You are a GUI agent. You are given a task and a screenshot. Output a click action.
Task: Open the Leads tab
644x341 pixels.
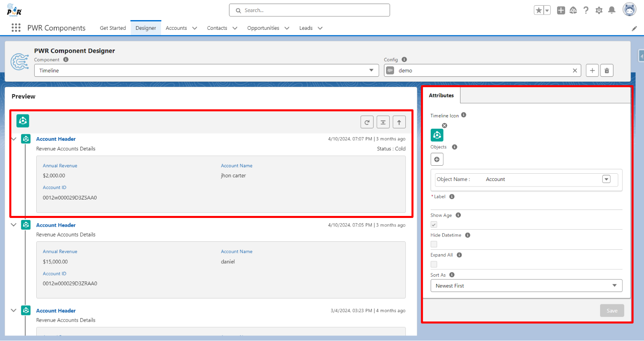(306, 28)
